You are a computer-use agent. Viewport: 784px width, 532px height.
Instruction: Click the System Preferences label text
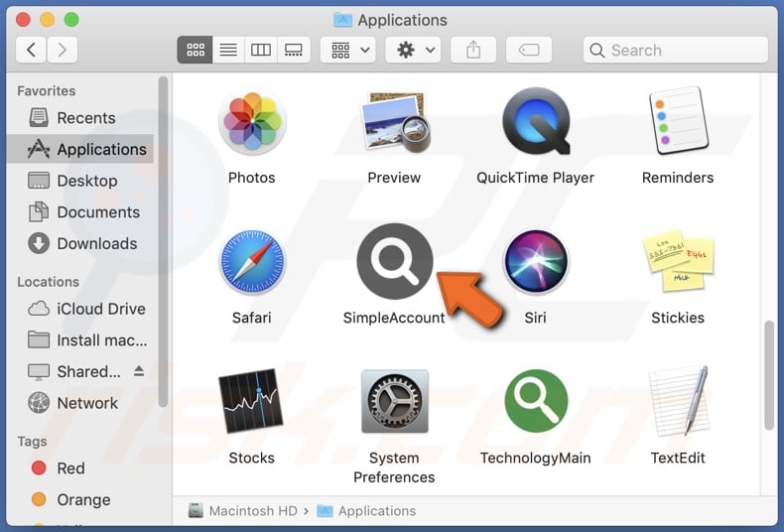click(x=394, y=467)
